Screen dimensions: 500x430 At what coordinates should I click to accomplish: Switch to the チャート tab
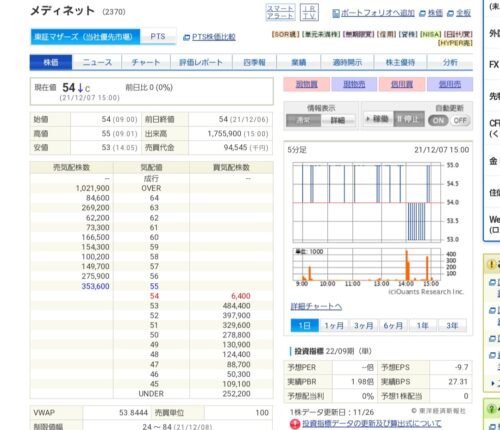(x=146, y=62)
